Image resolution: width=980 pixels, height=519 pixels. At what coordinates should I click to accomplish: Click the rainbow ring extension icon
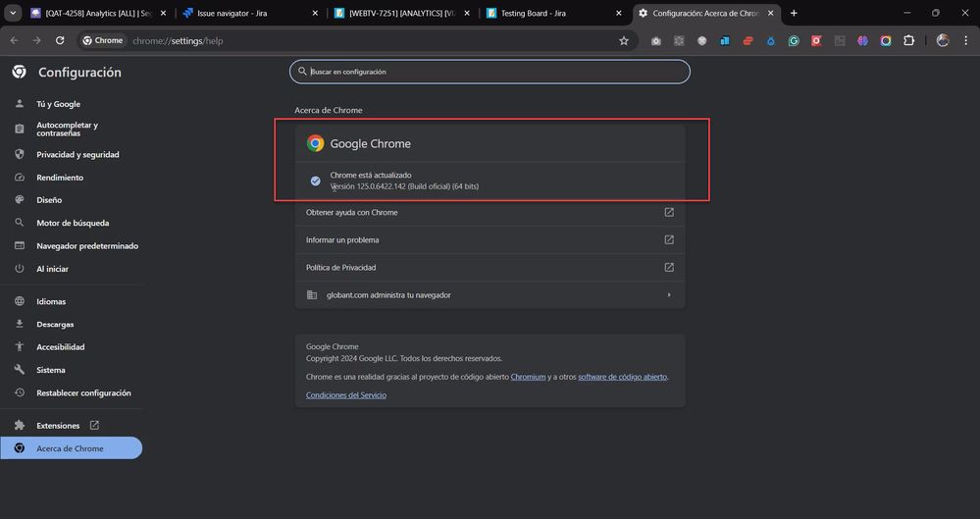886,40
